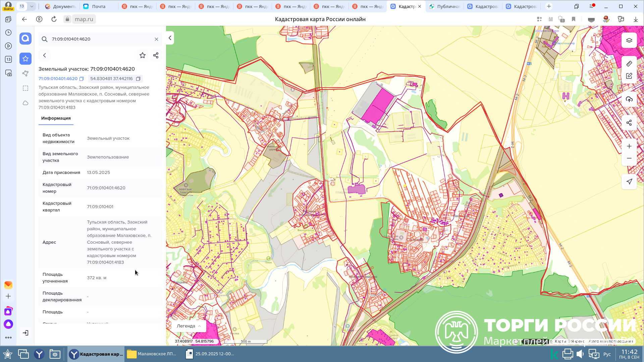Go back to search results
The width and height of the screenshot is (644, 362).
pyautogui.click(x=45, y=55)
